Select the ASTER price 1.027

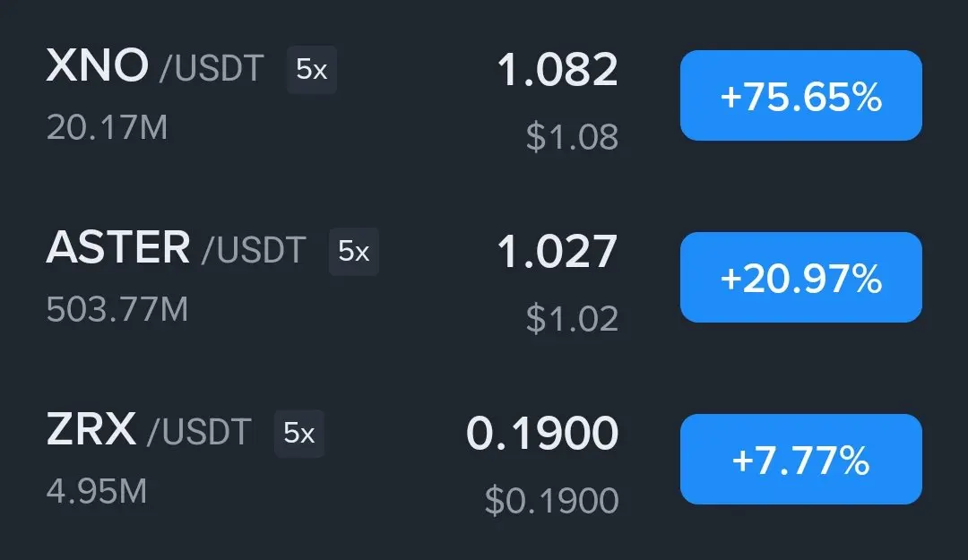tap(557, 251)
